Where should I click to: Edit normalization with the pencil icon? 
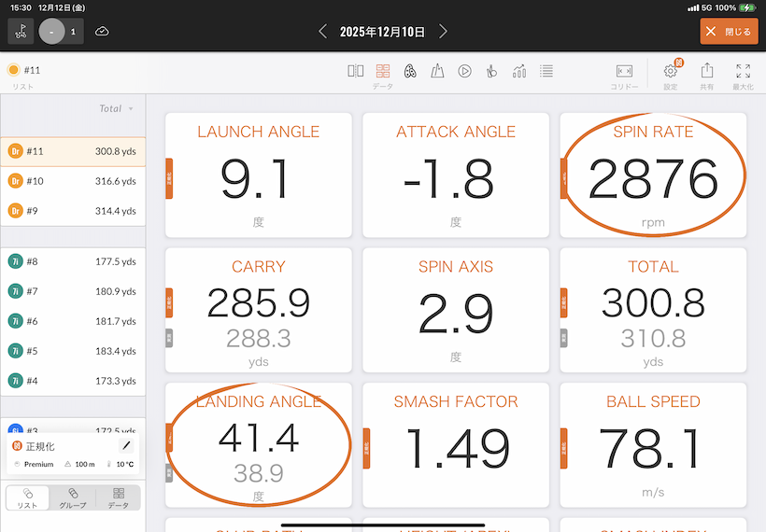point(127,446)
